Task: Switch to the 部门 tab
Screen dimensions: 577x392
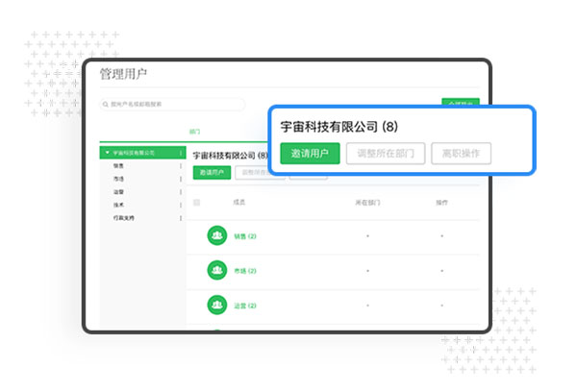Action: (195, 131)
